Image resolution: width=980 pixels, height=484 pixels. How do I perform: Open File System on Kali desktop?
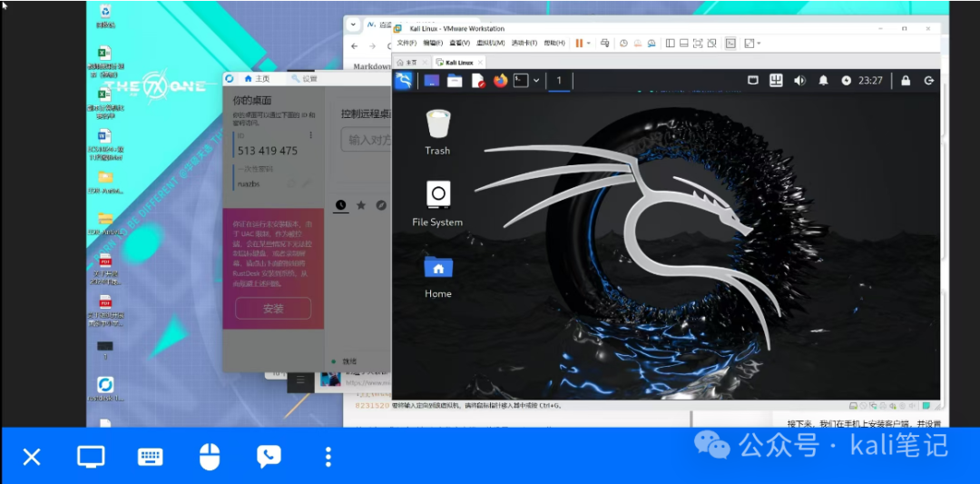point(437,203)
